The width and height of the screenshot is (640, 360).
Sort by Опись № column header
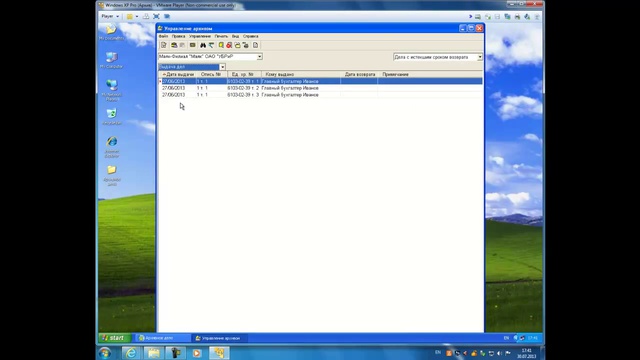click(x=211, y=75)
